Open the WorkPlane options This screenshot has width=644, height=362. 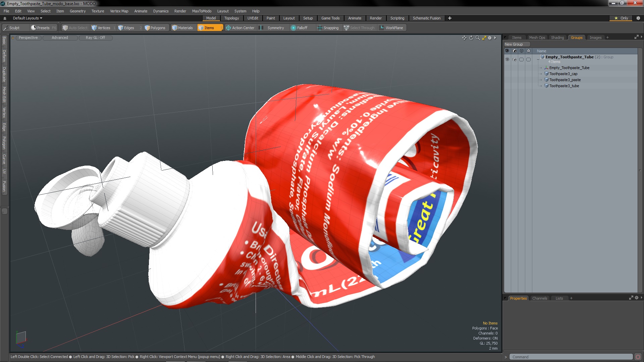[392, 28]
